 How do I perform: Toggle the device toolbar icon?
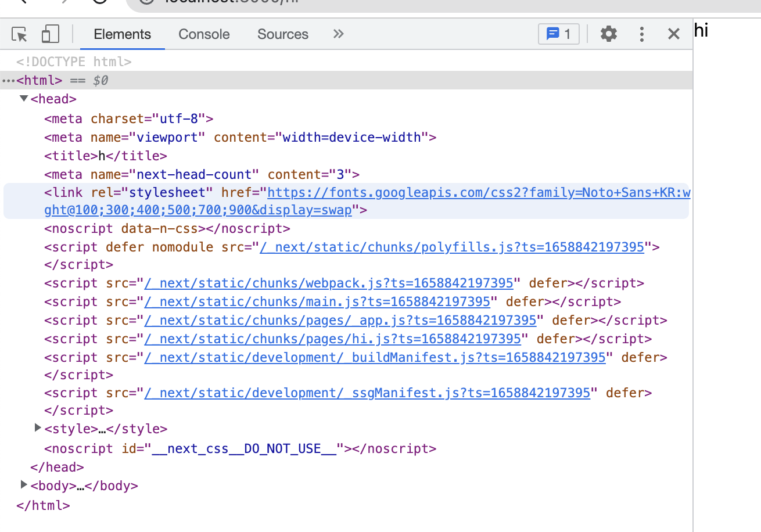coord(51,34)
